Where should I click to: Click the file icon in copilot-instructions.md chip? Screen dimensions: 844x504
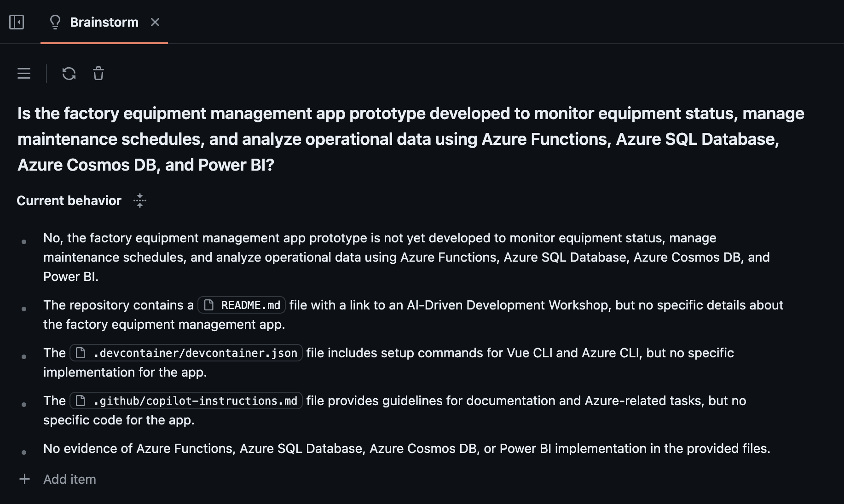pyautogui.click(x=81, y=401)
